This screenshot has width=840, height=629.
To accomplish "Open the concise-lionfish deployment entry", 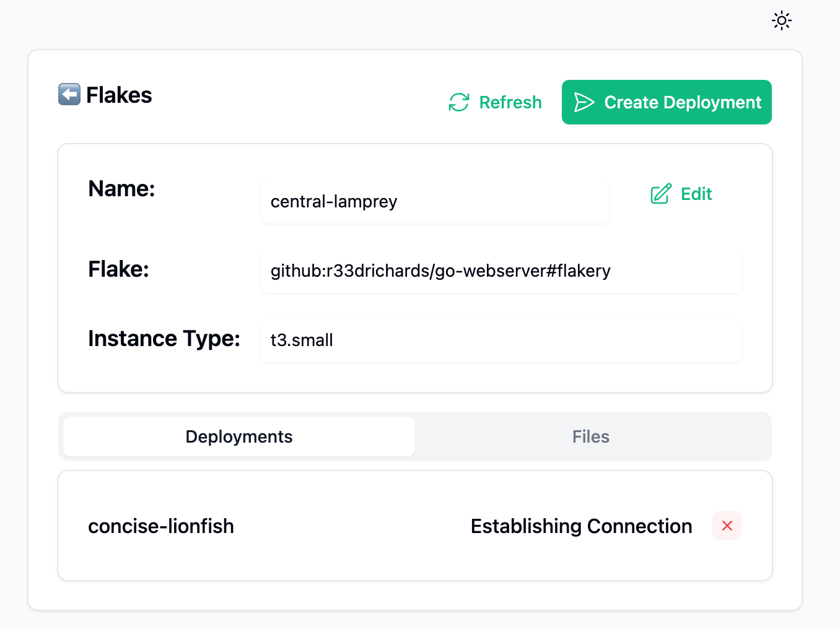I will 161,526.
